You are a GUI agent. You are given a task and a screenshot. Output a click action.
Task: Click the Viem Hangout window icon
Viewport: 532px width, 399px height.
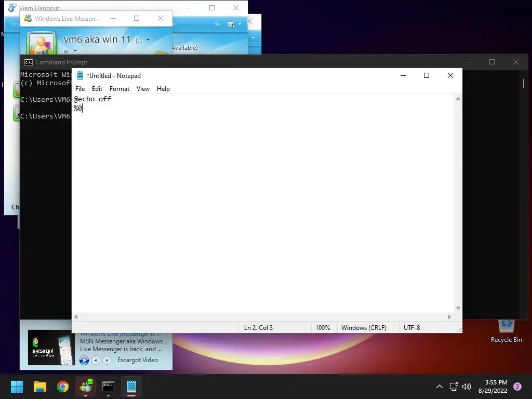pos(12,7)
